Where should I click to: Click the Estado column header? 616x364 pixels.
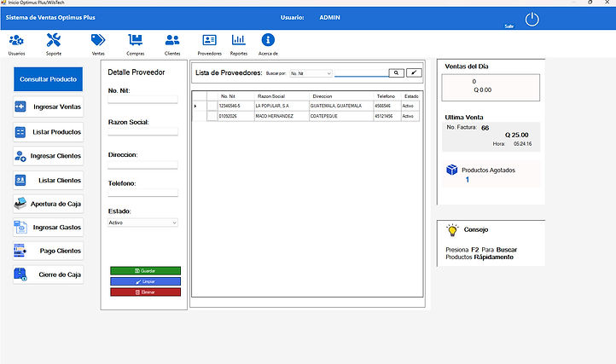click(410, 96)
